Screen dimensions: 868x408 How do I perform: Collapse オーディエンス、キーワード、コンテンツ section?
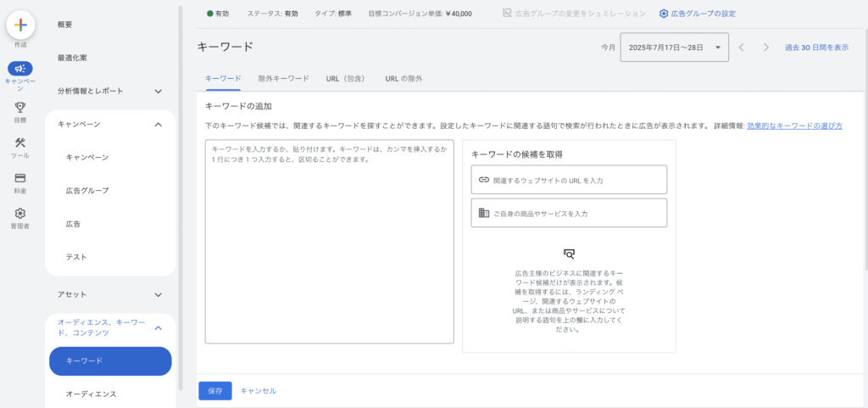pyautogui.click(x=158, y=328)
